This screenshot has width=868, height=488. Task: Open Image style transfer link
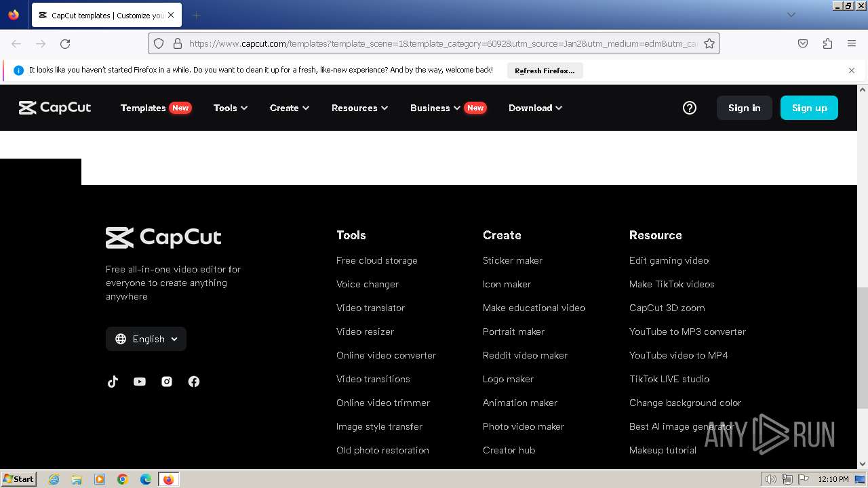pyautogui.click(x=379, y=426)
